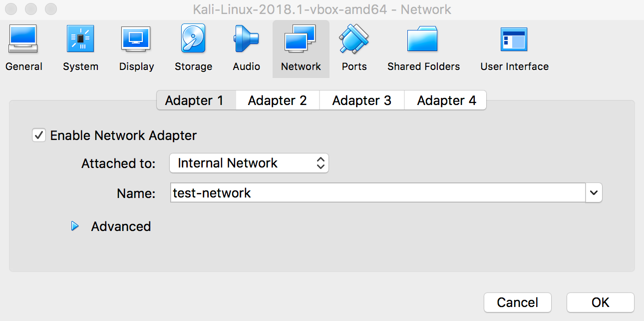This screenshot has height=321, width=644.
Task: Expand the network Name combo box arrow
Action: (x=594, y=193)
